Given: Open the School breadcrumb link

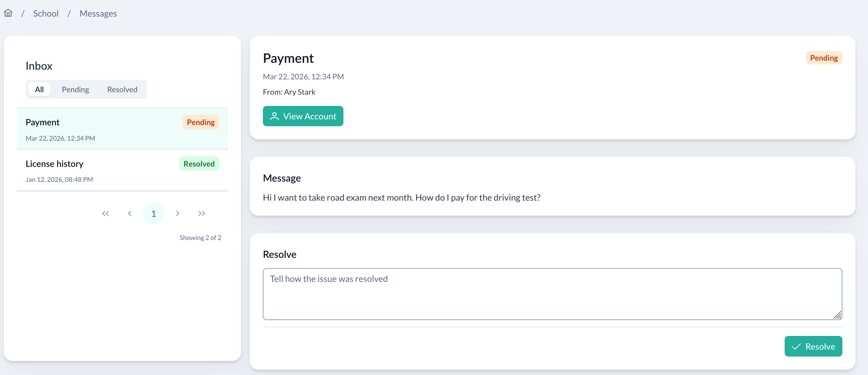Looking at the screenshot, I should coord(46,13).
